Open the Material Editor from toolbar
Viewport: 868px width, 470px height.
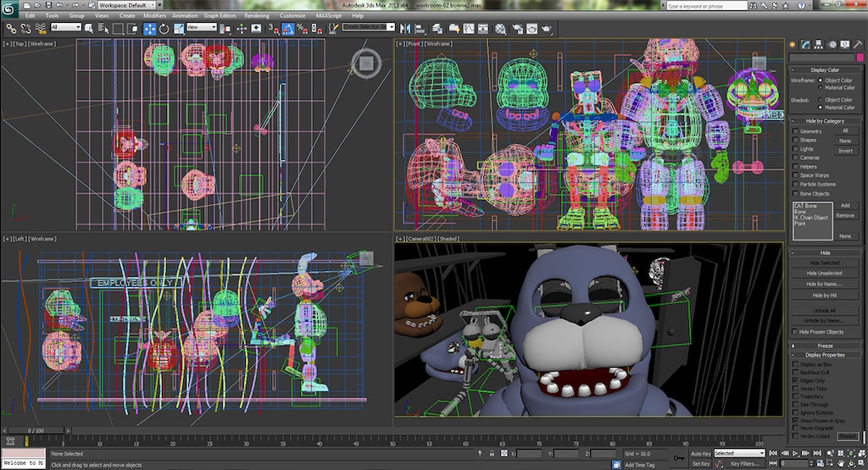click(x=500, y=28)
